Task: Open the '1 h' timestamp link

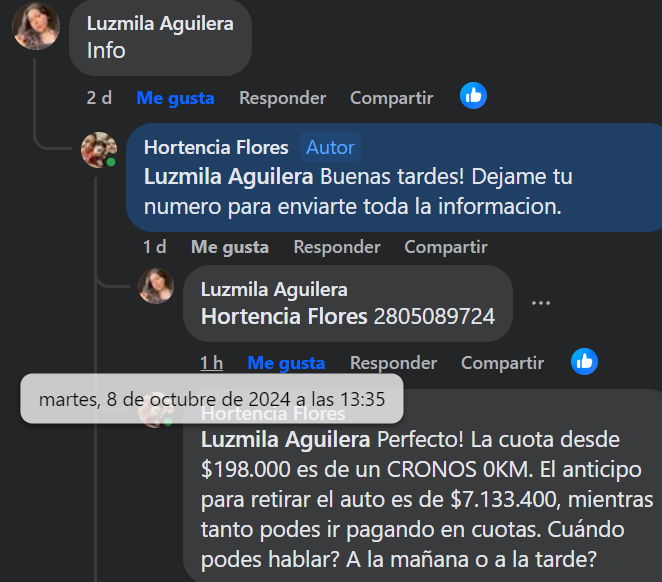Action: point(212,363)
